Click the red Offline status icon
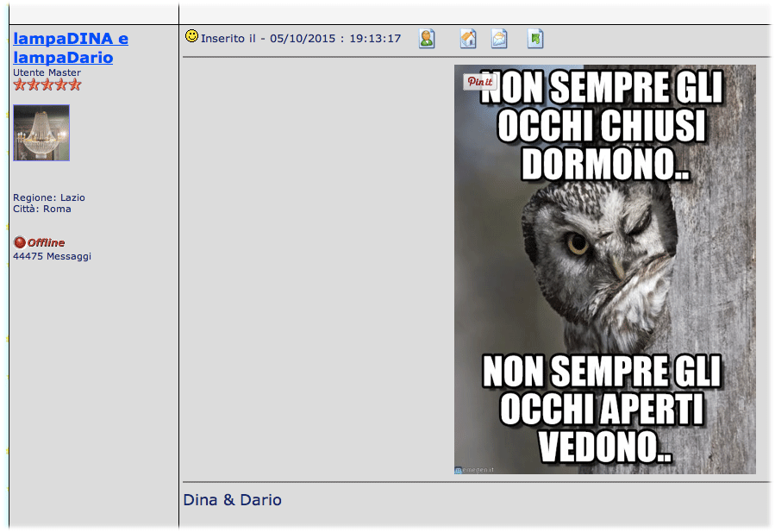775x532 pixels. pyautogui.click(x=19, y=243)
